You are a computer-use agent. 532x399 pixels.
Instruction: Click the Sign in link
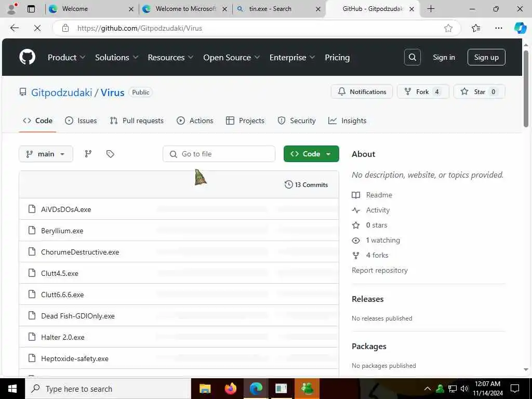[x=444, y=57]
